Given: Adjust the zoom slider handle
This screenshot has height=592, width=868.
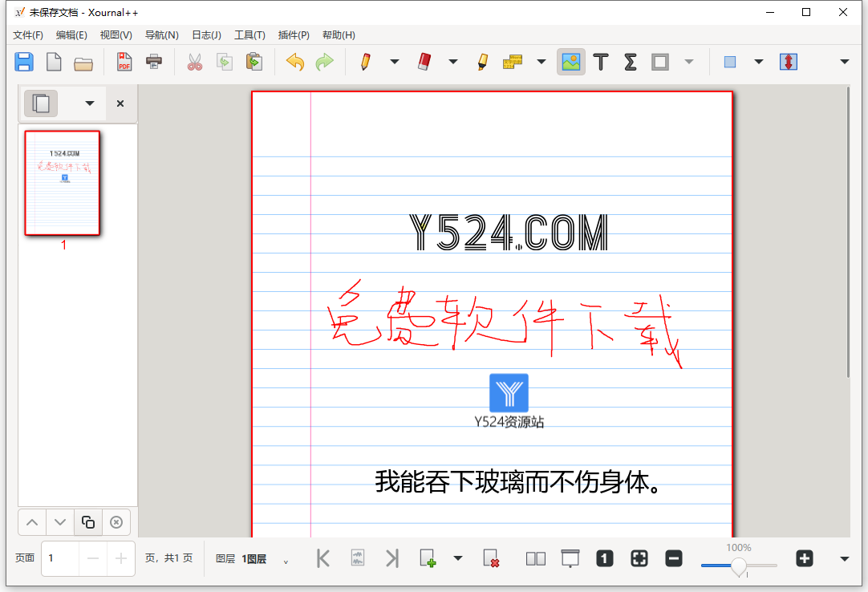Looking at the screenshot, I should click(x=739, y=566).
